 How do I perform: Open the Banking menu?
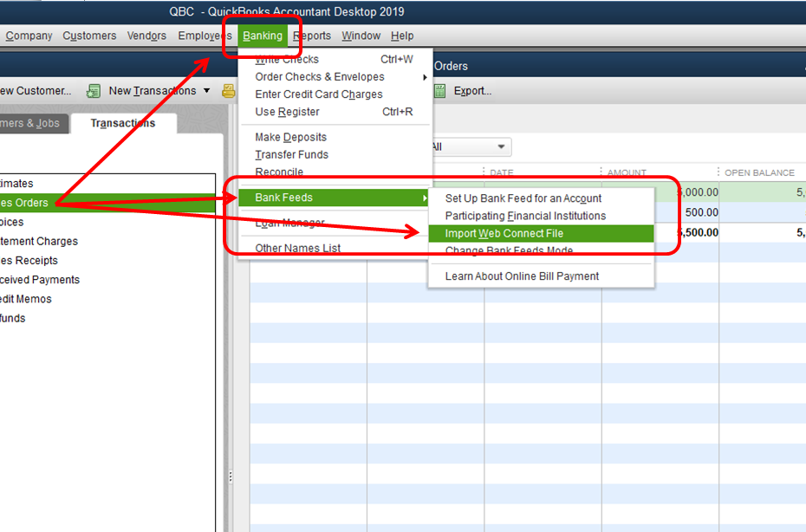pyautogui.click(x=263, y=36)
